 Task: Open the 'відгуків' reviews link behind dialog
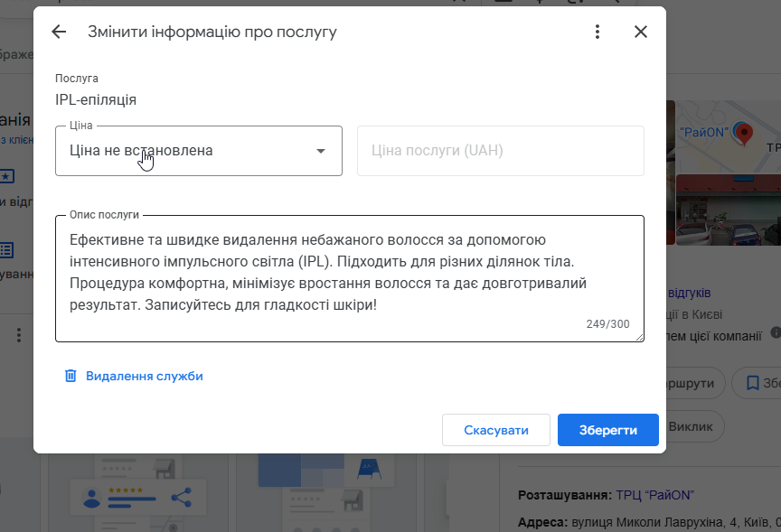pos(689,293)
